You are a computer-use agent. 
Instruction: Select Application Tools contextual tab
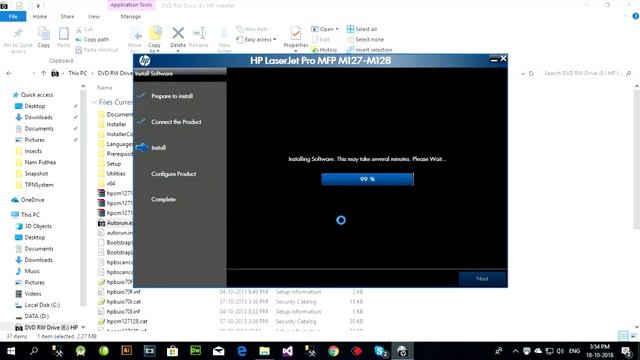pos(131,5)
